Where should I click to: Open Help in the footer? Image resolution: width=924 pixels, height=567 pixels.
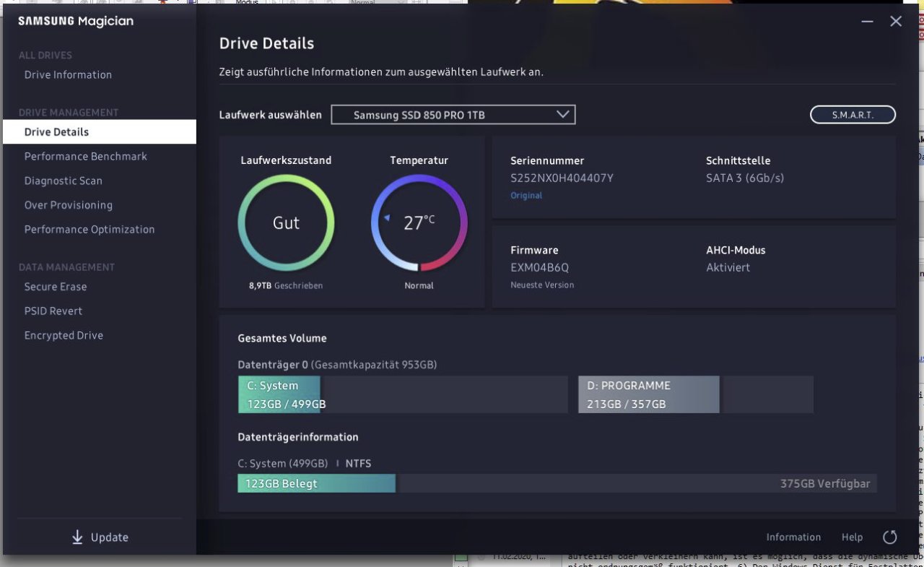tap(852, 537)
